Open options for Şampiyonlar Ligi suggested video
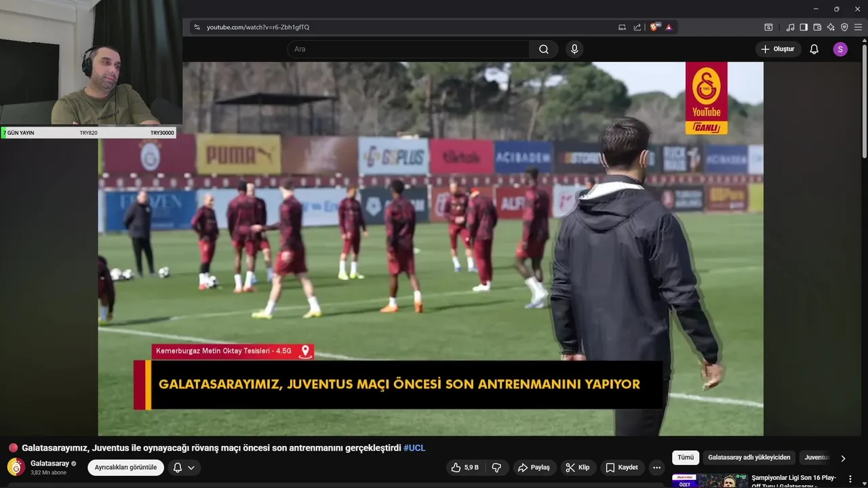The height and width of the screenshot is (488, 868). (x=850, y=479)
